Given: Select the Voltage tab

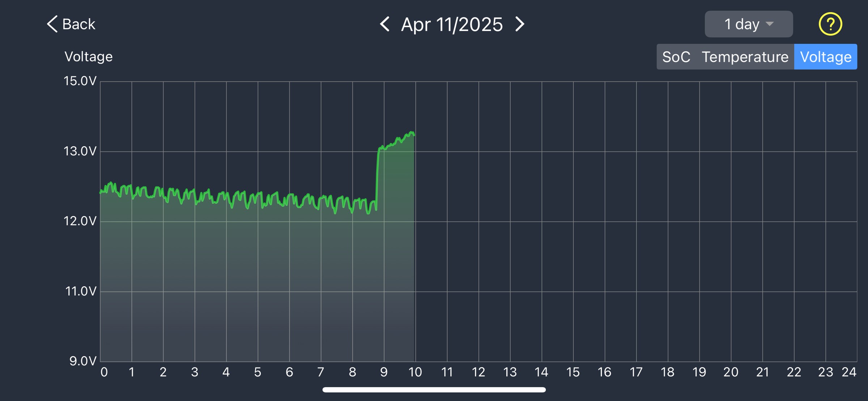Looking at the screenshot, I should pyautogui.click(x=826, y=57).
